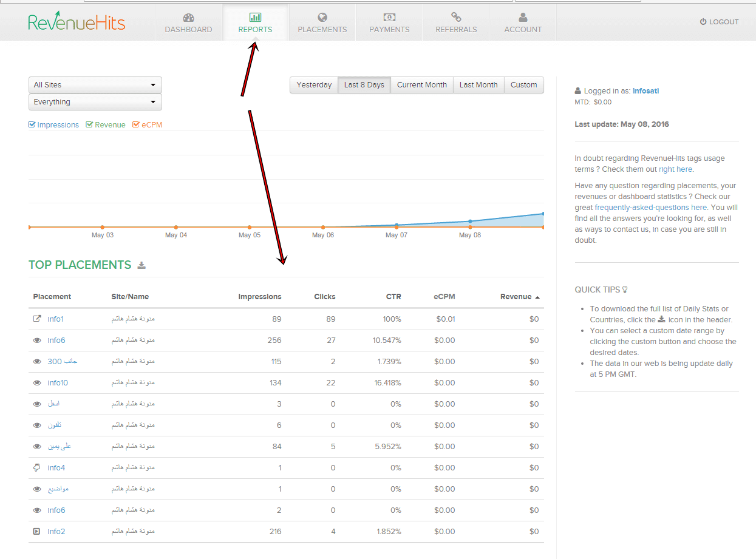The width and height of the screenshot is (756, 559).
Task: Log out using the Logout button
Action: [719, 22]
